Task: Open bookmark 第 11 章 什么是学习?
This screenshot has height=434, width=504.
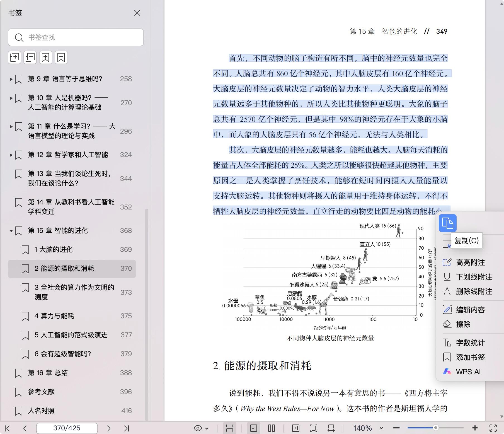Action: coord(72,131)
